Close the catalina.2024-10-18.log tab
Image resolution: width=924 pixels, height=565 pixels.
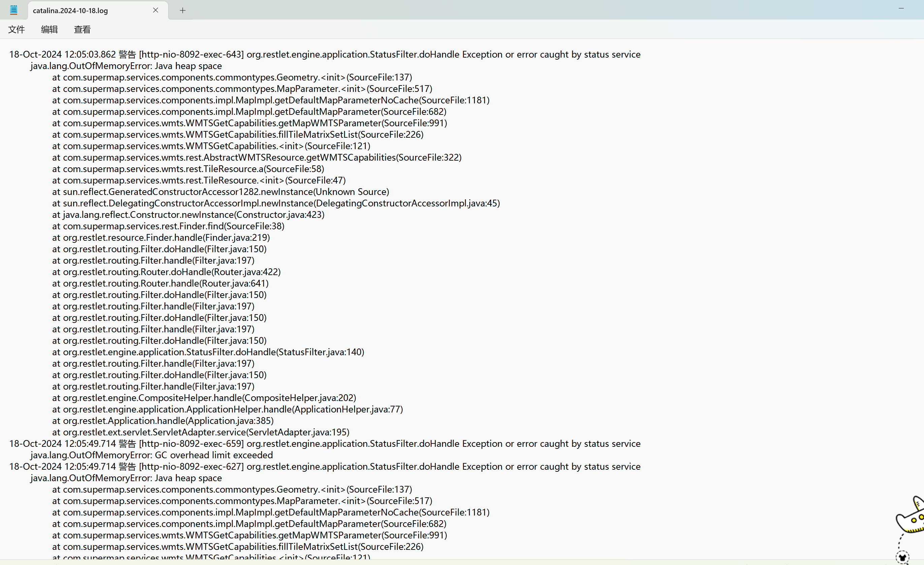tap(155, 10)
